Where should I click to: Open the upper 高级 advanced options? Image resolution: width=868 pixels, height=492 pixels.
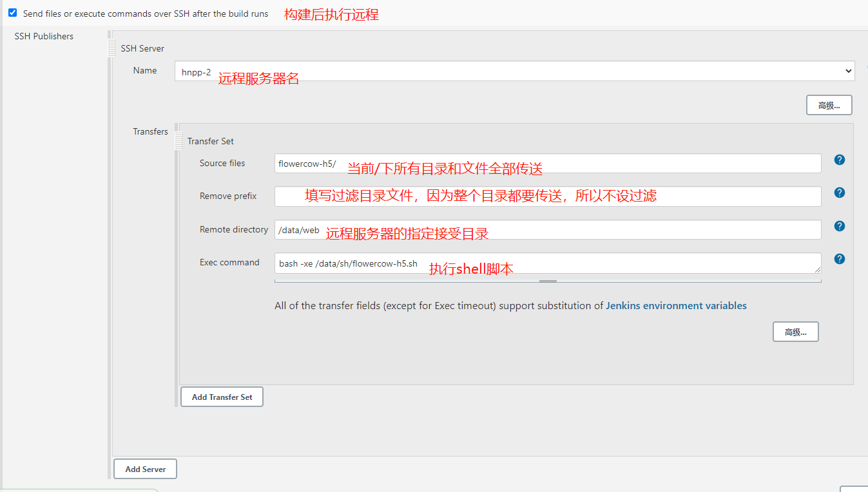click(x=829, y=104)
